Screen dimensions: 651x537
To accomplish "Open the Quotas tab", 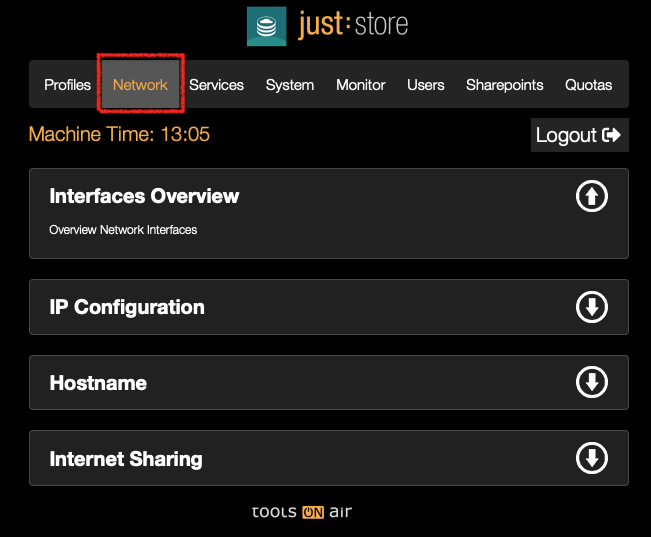I will [x=588, y=85].
